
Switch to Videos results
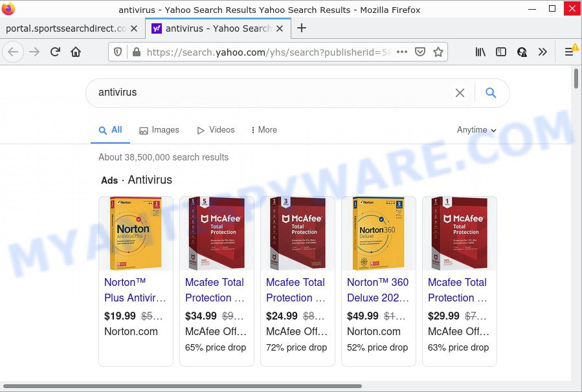click(216, 130)
